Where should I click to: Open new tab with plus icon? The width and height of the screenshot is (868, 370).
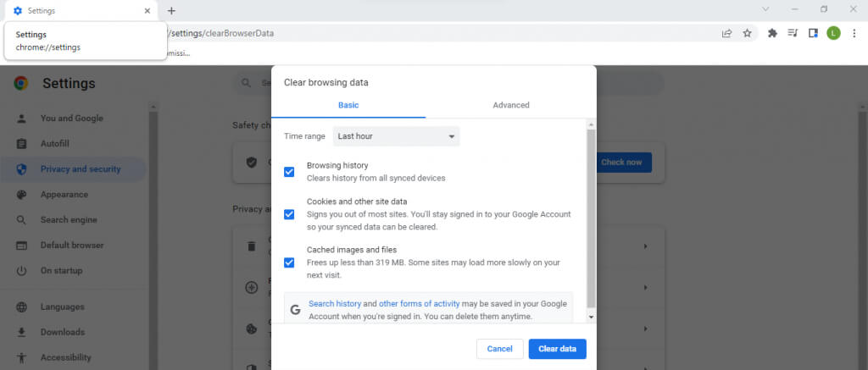click(x=171, y=11)
